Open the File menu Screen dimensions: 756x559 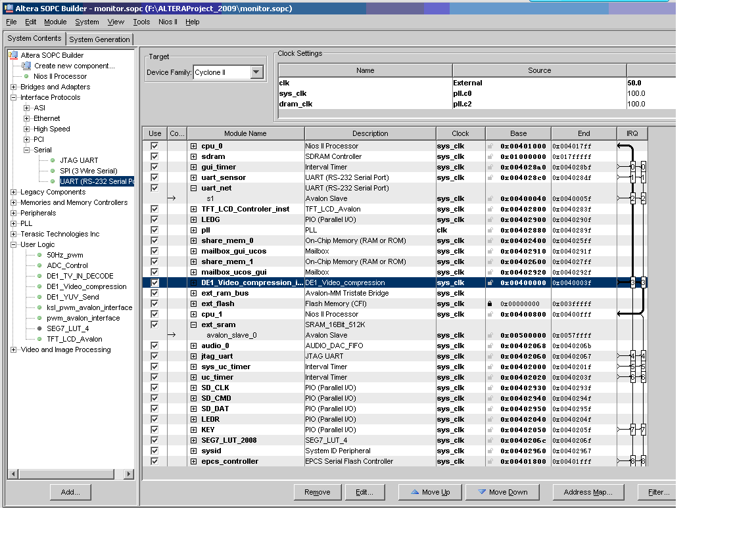[11, 22]
